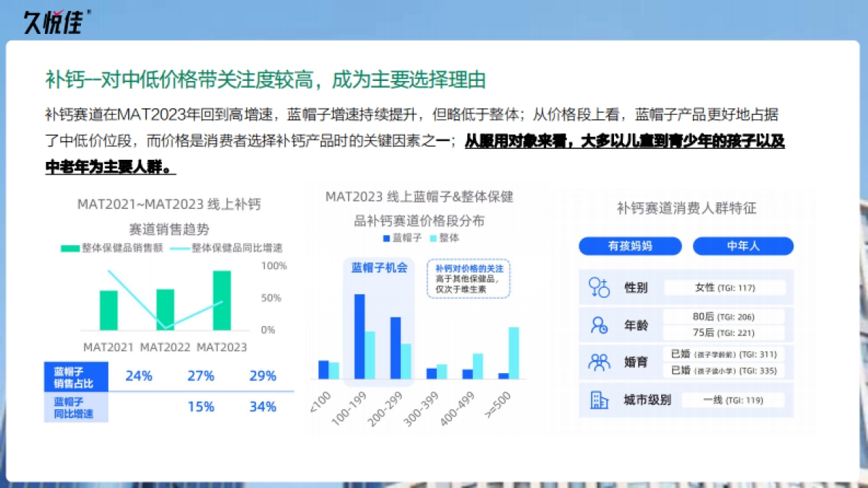This screenshot has height=488, width=868.
Task: Click the 久悦佳 logo
Action: 54,22
